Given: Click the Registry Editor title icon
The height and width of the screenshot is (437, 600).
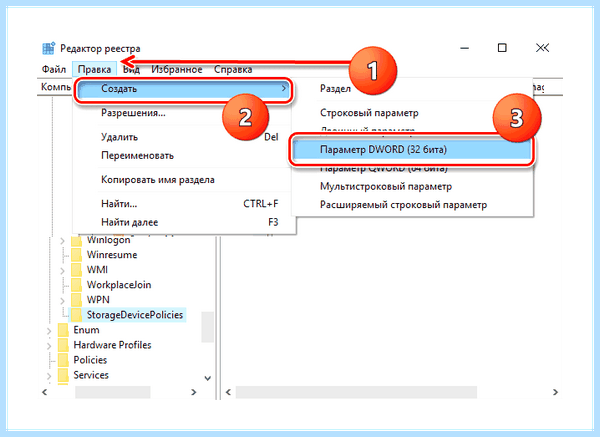Looking at the screenshot, I should coord(49,49).
